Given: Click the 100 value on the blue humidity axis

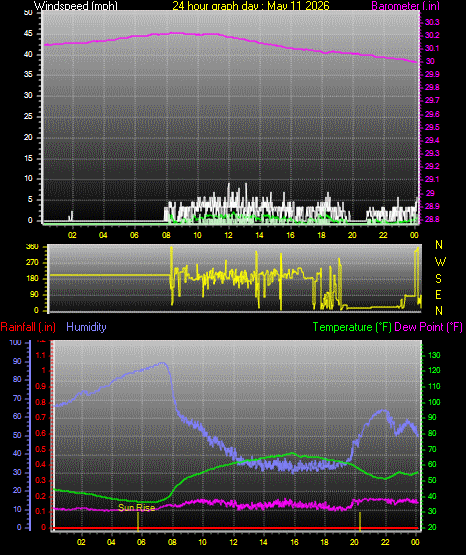Looking at the screenshot, I should [x=16, y=342].
